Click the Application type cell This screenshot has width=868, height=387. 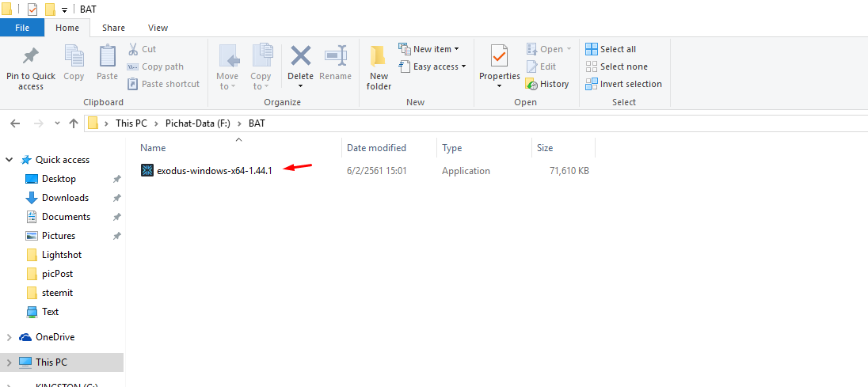click(x=466, y=171)
